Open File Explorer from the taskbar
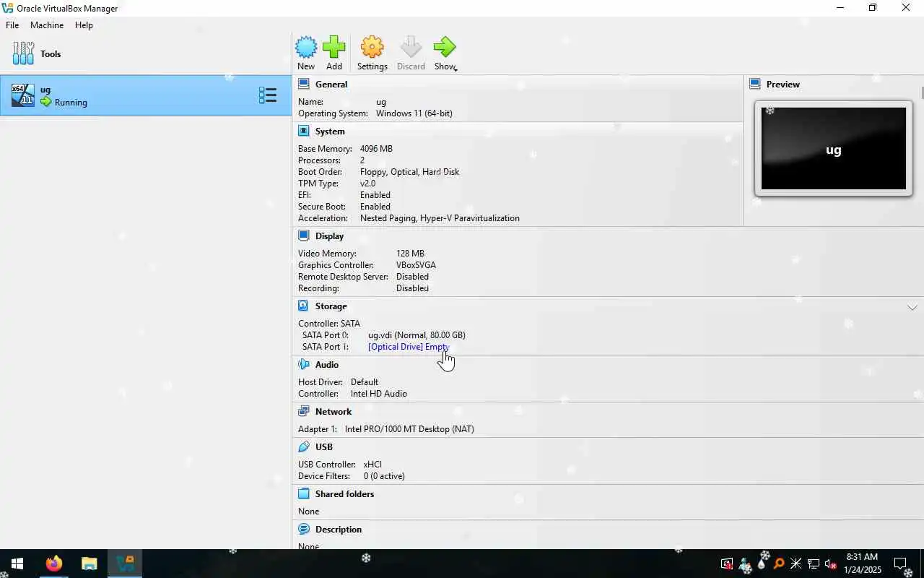Viewport: 924px width, 578px height. (x=89, y=564)
